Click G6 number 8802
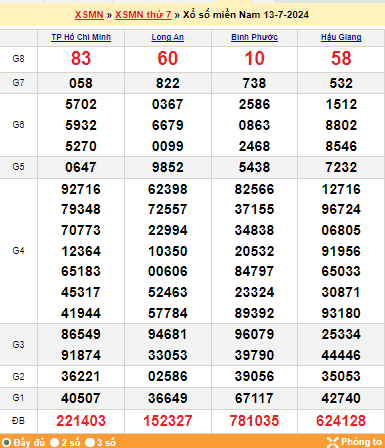Screen dimensions: 385x448 tap(341, 125)
